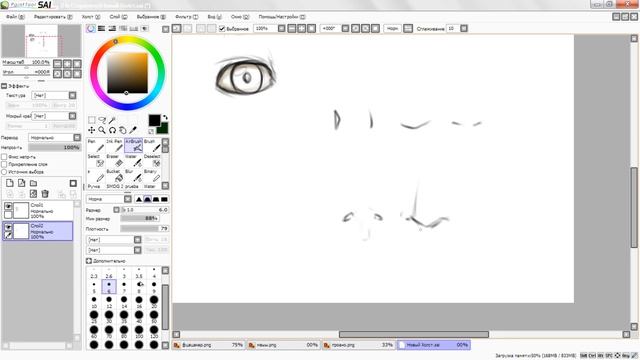The image size is (640, 360).
Task: Select the Brush tool
Action: pos(152,146)
